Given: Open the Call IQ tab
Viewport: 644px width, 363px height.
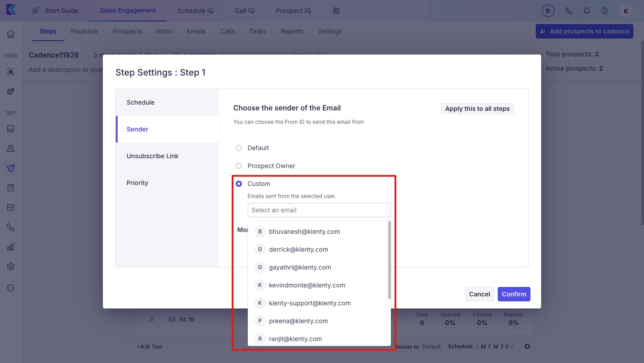Looking at the screenshot, I should [x=245, y=11].
